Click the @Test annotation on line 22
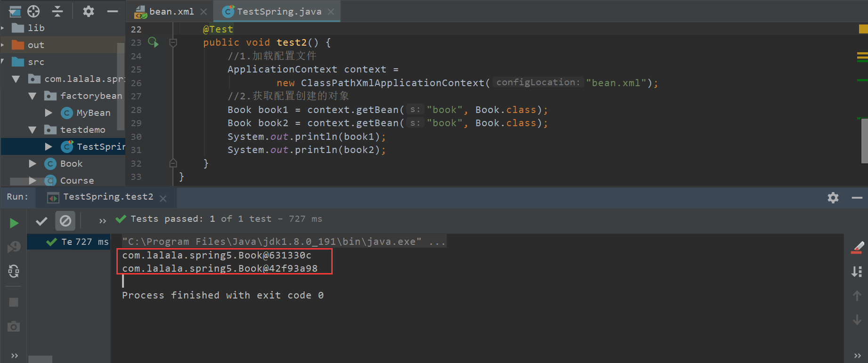This screenshot has width=868, height=363. [218, 29]
